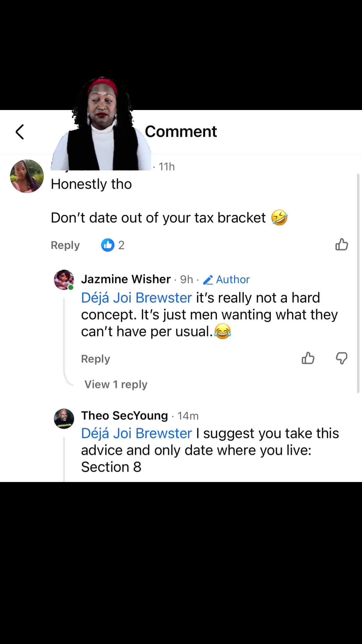
Task: Open Jazmine Wisher's profile avatar
Action: [x=64, y=280]
